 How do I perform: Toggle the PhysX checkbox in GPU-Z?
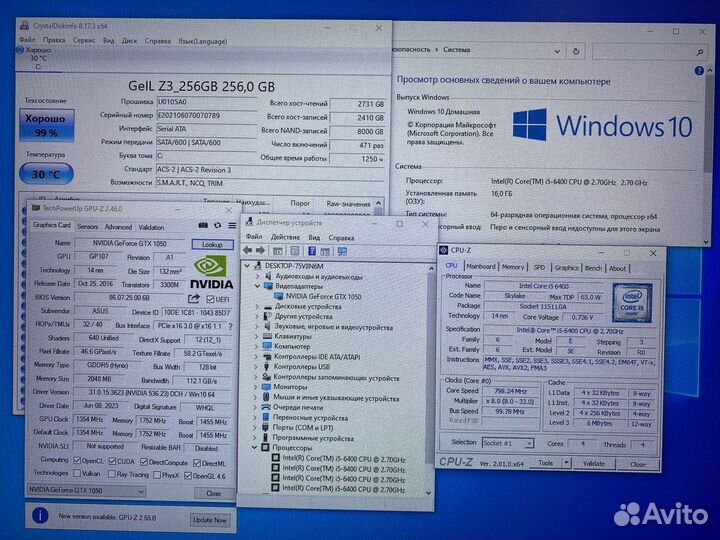pyautogui.click(x=157, y=475)
